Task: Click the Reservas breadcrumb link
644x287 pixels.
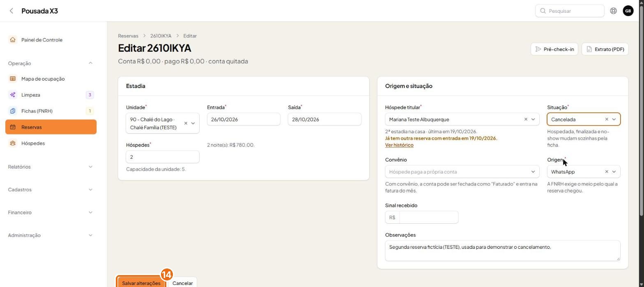Action: pyautogui.click(x=128, y=36)
